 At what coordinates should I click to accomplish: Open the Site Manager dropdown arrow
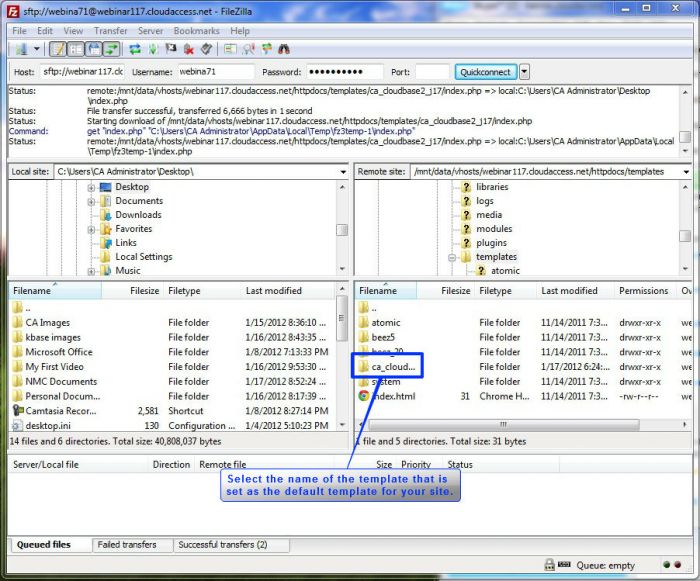pos(37,49)
